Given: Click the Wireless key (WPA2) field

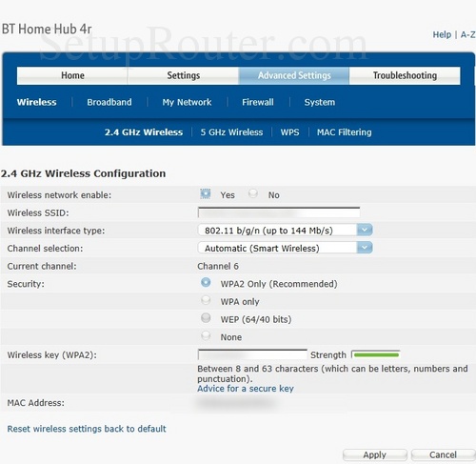Looking at the screenshot, I should [252, 354].
